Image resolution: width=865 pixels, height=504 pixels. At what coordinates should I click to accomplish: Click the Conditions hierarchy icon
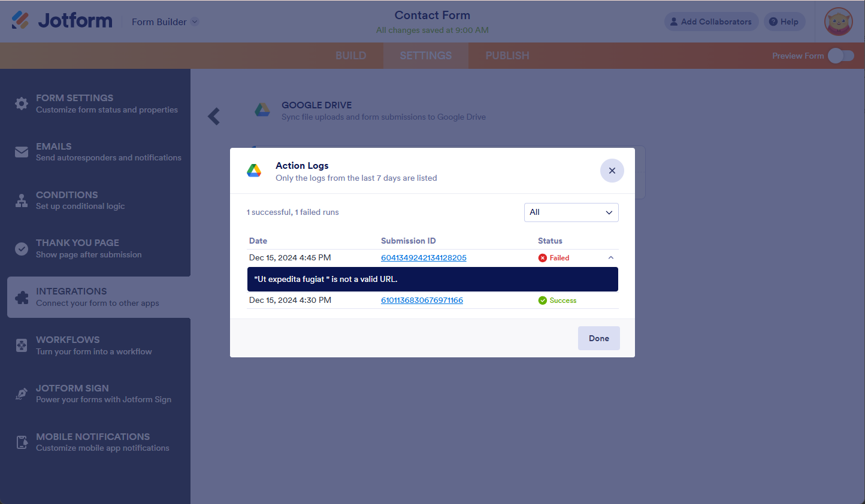click(22, 201)
